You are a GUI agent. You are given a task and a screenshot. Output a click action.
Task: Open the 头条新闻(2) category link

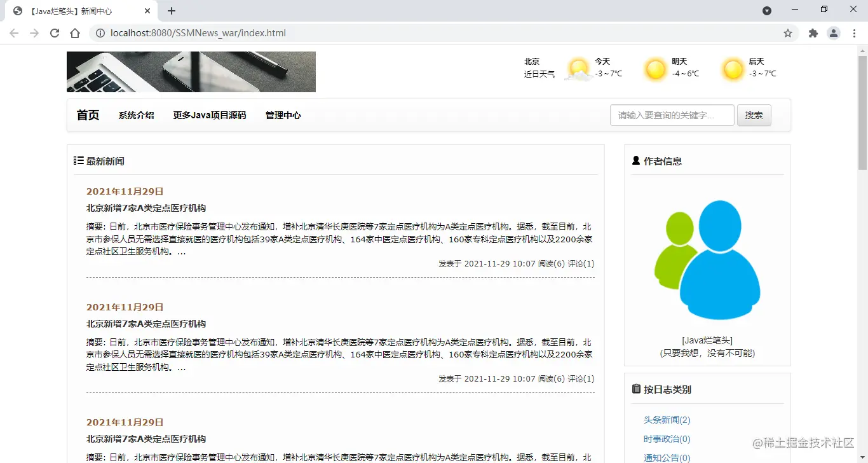click(667, 420)
